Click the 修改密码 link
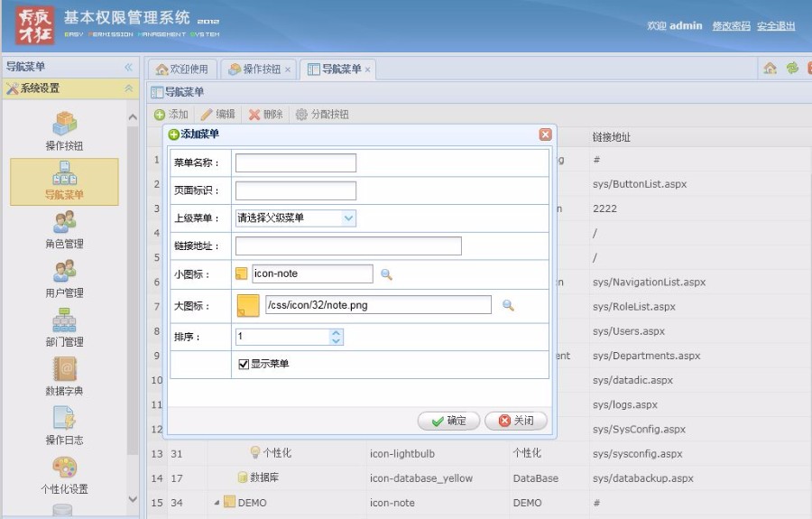The image size is (812, 519). tap(731, 26)
